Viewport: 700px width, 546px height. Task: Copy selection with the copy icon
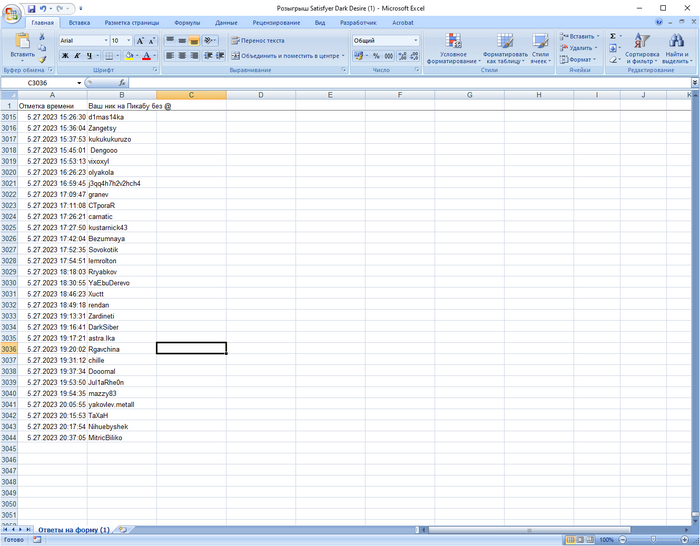42,48
